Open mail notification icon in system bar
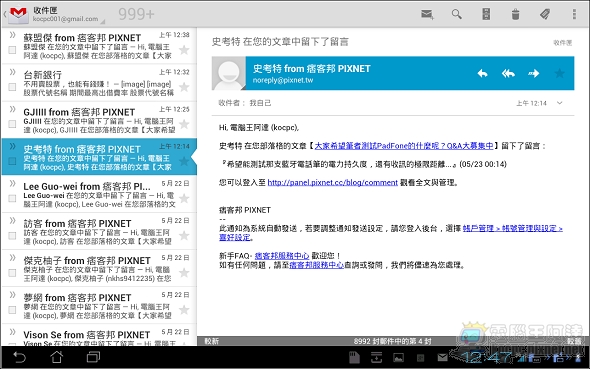The width and height of the screenshot is (590, 369). (x=442, y=357)
